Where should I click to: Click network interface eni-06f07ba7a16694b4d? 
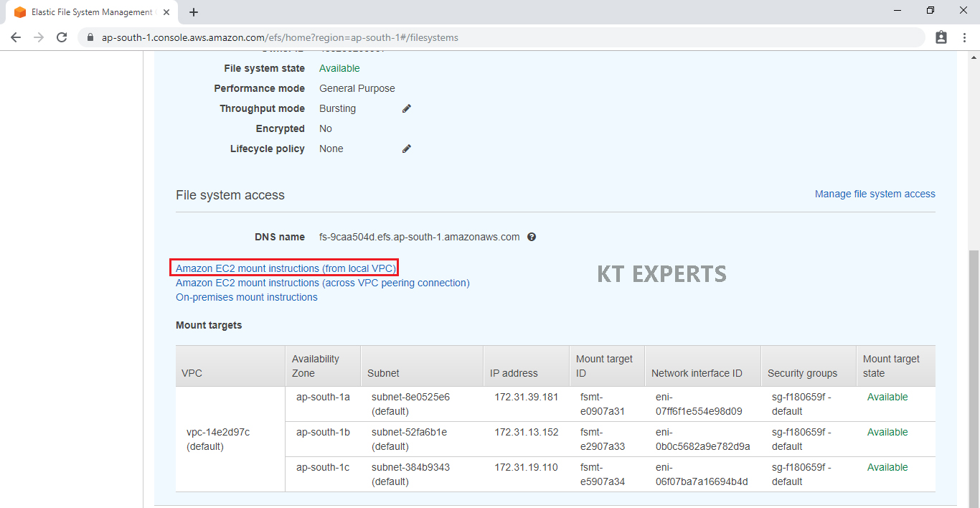pos(702,474)
